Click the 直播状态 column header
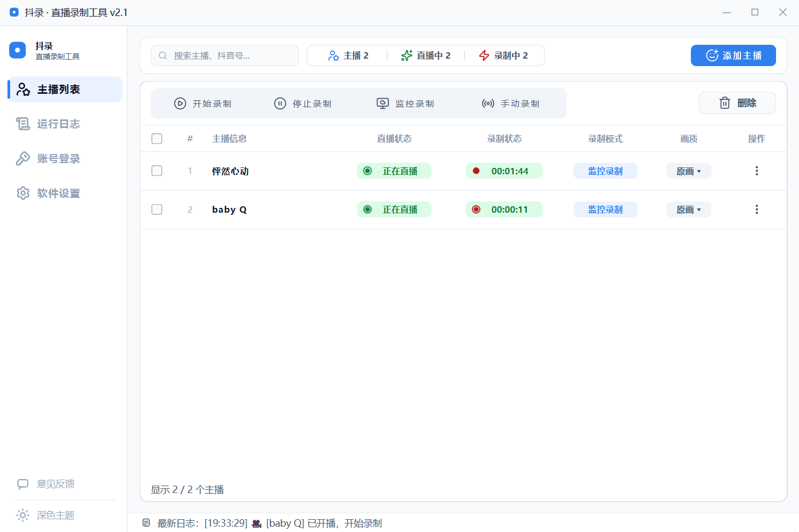Viewport: 799px width, 532px height. pyautogui.click(x=394, y=139)
